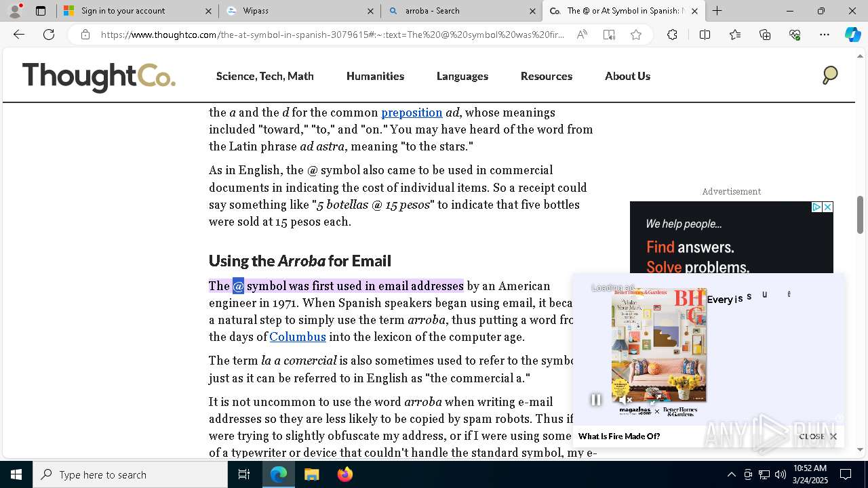Open the network icon in the tray
Image resolution: width=868 pixels, height=488 pixels.
point(764,474)
